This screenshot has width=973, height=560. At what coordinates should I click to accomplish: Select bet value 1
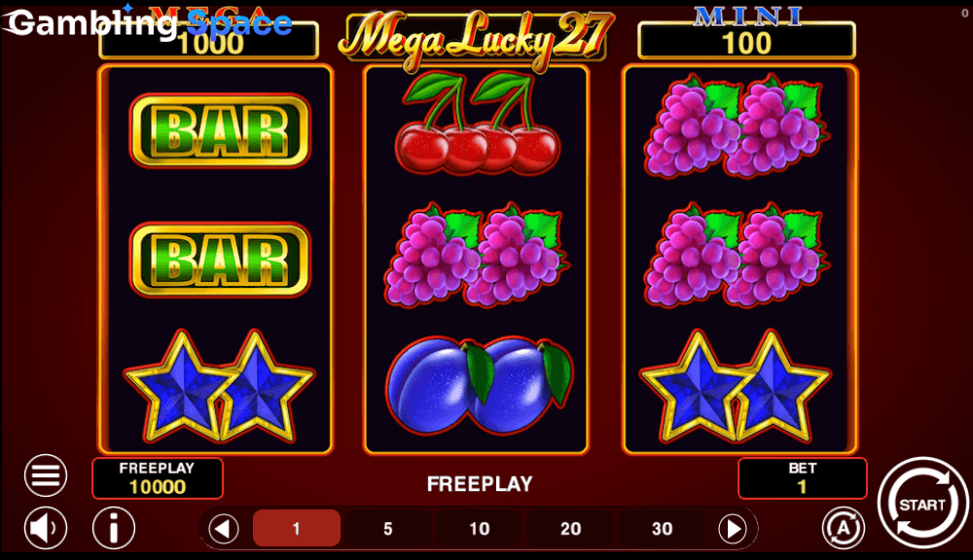[297, 528]
